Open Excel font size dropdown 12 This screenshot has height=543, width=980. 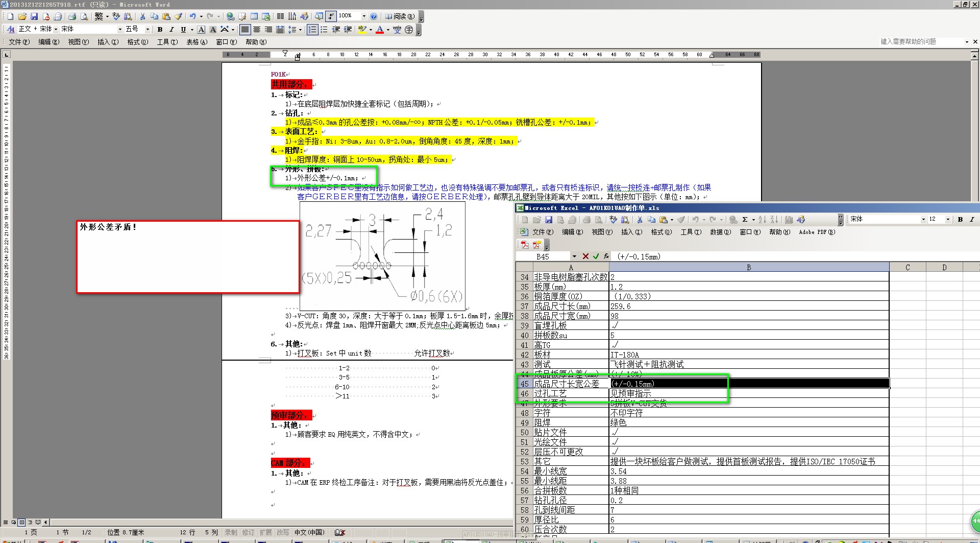(x=948, y=219)
